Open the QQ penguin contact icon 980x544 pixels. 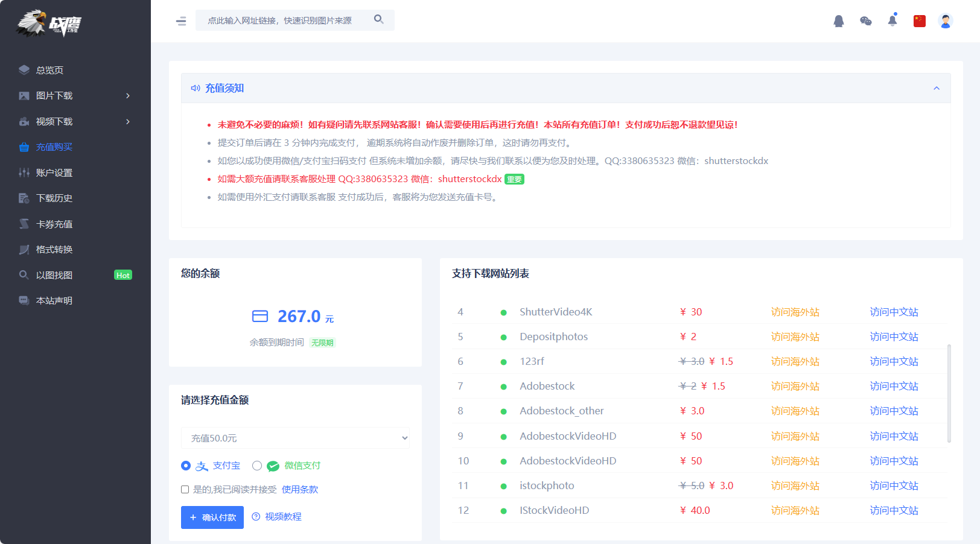[839, 21]
